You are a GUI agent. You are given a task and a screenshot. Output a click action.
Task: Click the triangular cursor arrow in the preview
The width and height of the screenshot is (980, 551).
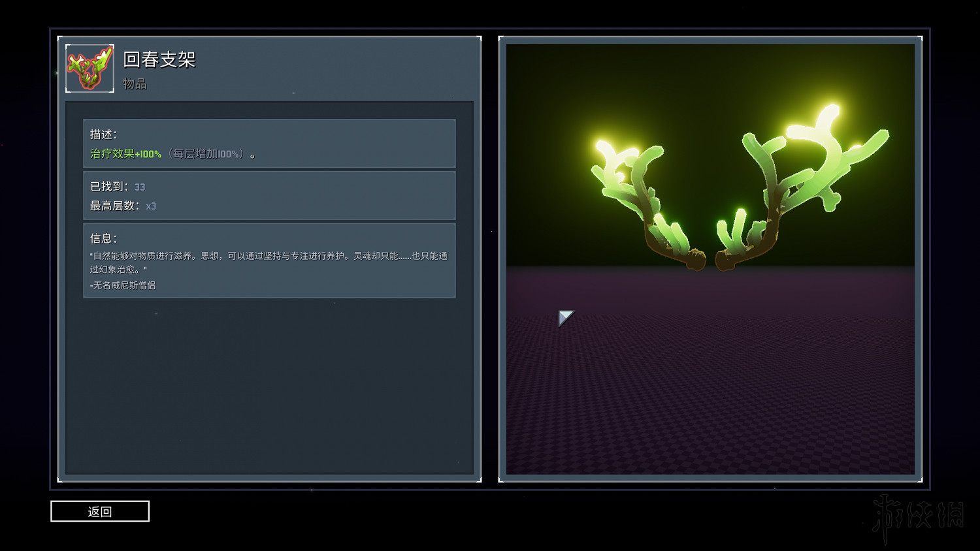(x=564, y=317)
